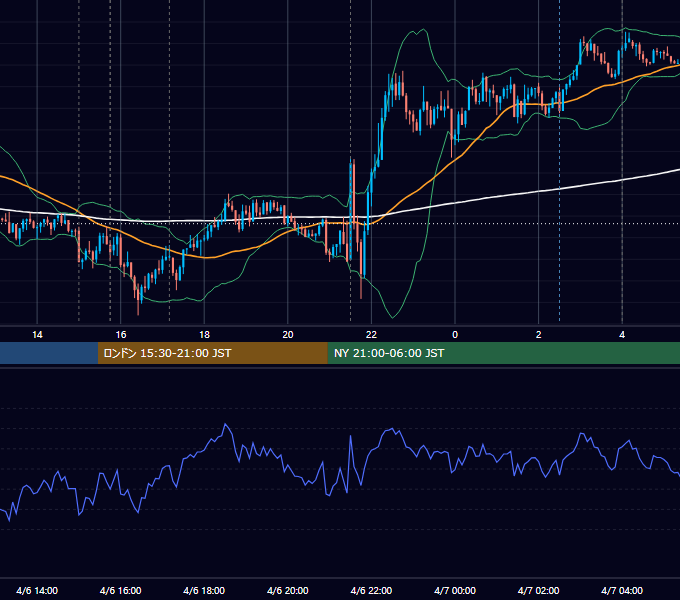680x600 pixels.
Task: Click the blue session bar before ロンドン
Action: 49,353
